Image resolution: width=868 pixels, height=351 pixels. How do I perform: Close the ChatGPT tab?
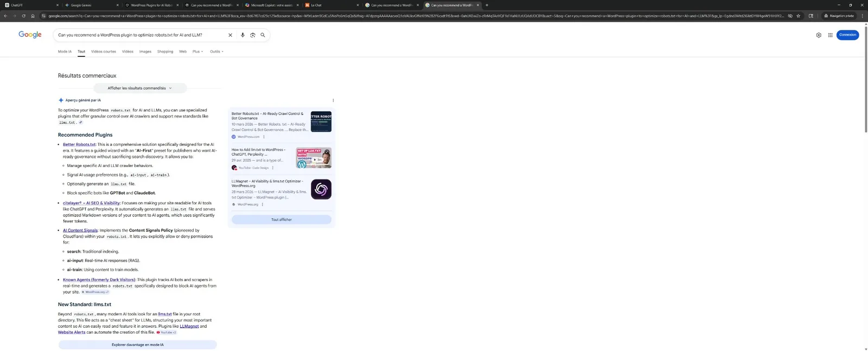(x=58, y=5)
